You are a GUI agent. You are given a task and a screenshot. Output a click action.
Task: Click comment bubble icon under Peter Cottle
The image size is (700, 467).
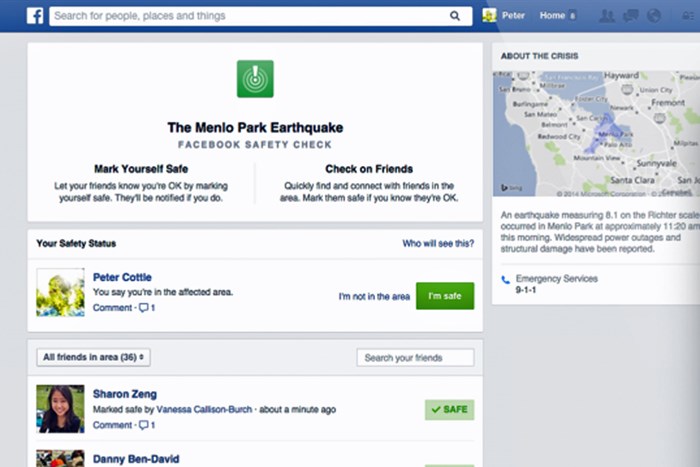tap(145, 308)
